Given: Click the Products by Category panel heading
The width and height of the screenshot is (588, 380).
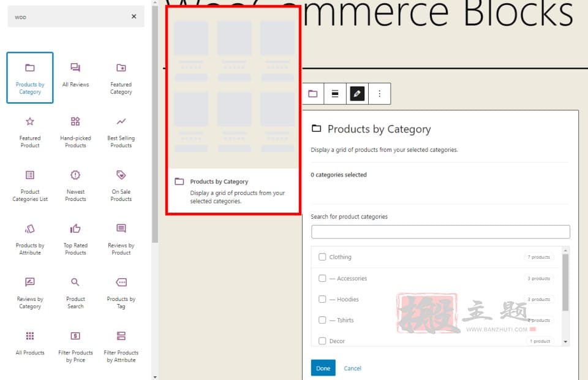Looking at the screenshot, I should [x=379, y=129].
